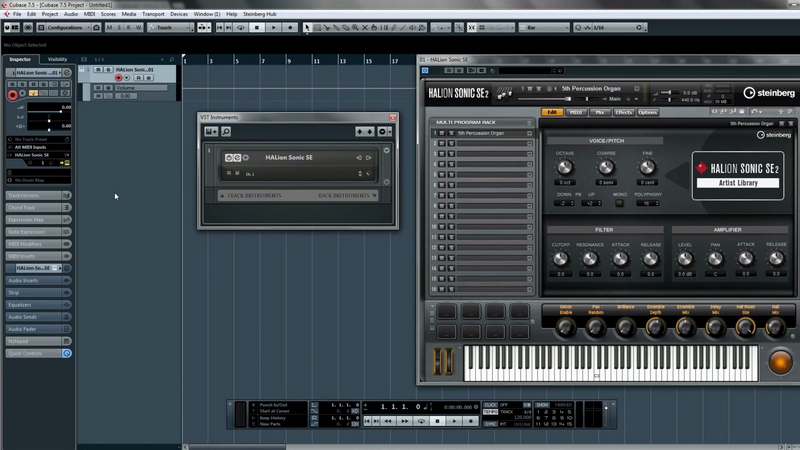The width and height of the screenshot is (800, 450).
Task: Click Play in the top toolbar transport
Action: tap(273, 28)
